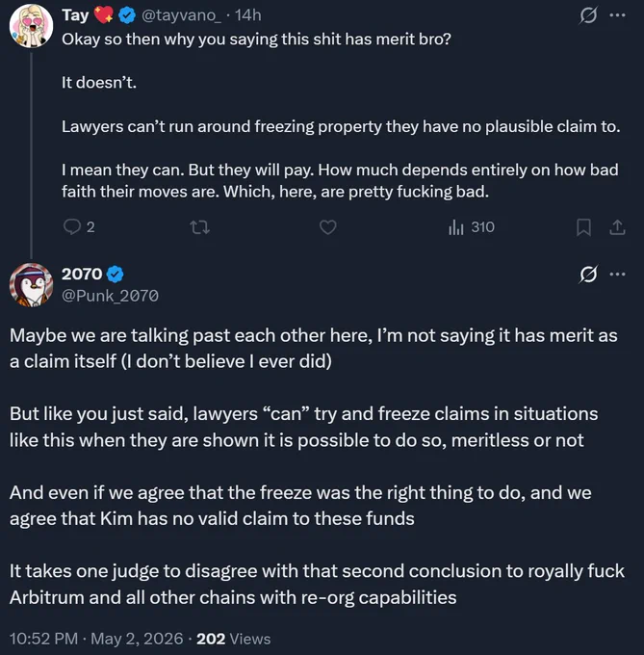Screen dimensions: 644x655
Task: Share Tay's tweet via upload icon
Action: click(x=617, y=227)
